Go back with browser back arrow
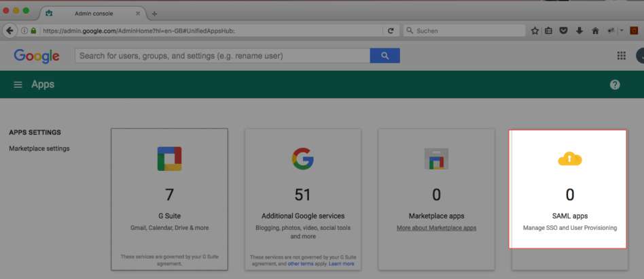The width and height of the screenshot is (644, 279). click(10, 31)
